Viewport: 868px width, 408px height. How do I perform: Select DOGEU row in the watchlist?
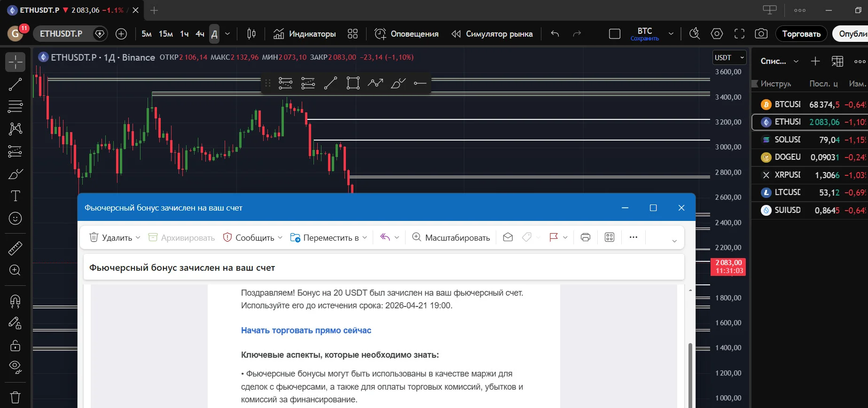point(811,157)
